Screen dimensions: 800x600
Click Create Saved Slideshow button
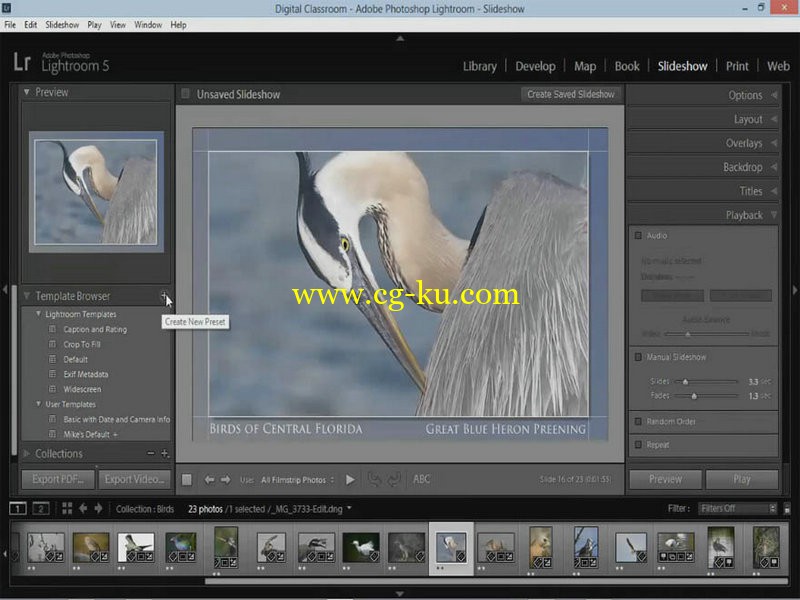point(570,94)
